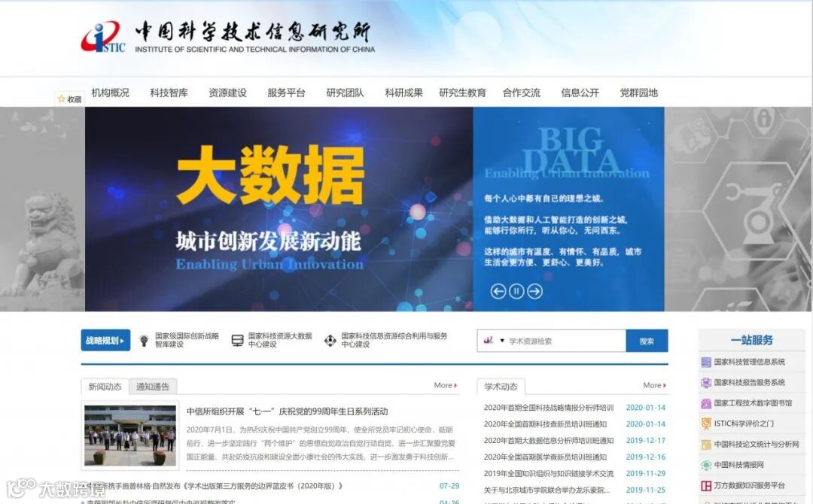The image size is (813, 504).
Task: Click the 七一 event news thumbnail
Action: 130,435
